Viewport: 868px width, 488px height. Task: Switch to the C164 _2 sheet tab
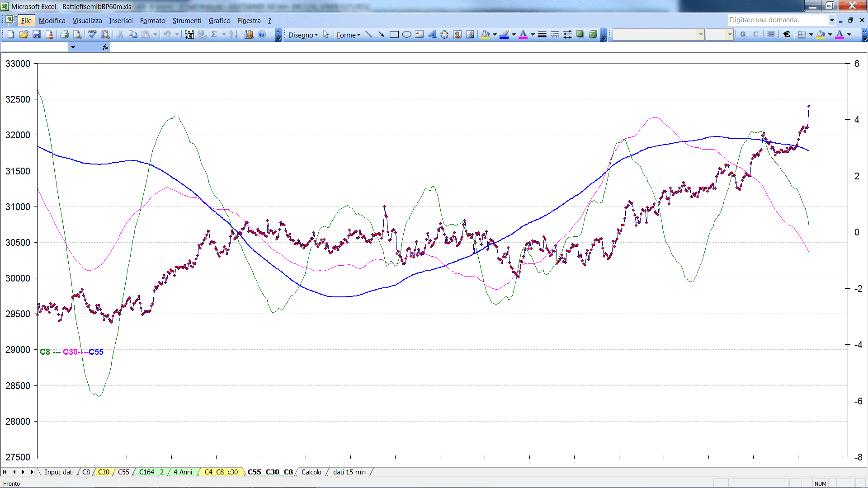151,472
